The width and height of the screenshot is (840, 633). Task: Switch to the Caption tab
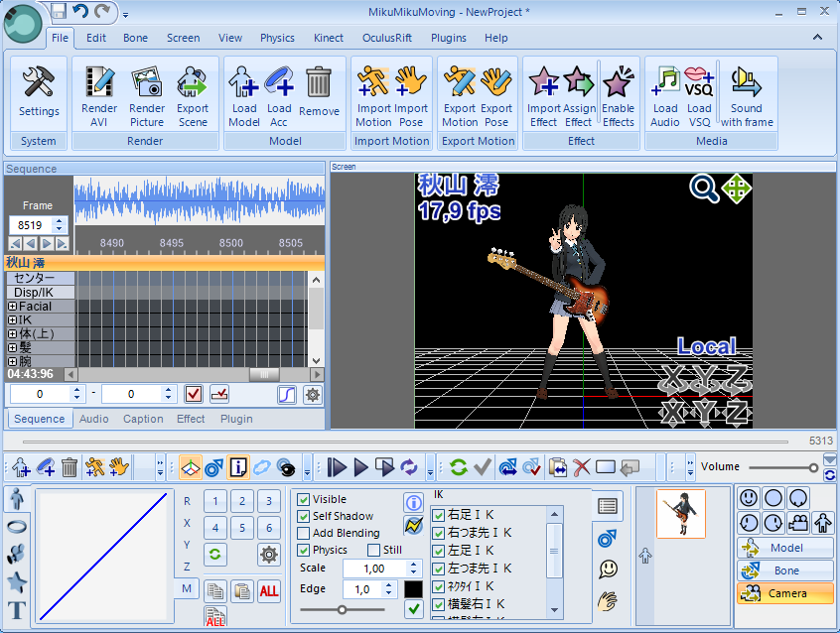coord(143,419)
